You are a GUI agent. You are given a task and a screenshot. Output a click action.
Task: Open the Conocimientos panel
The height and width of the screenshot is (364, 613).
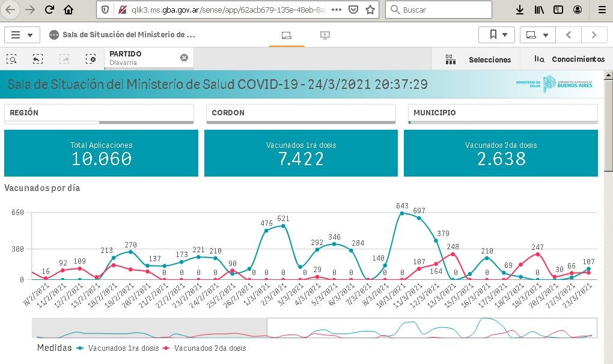coord(569,59)
